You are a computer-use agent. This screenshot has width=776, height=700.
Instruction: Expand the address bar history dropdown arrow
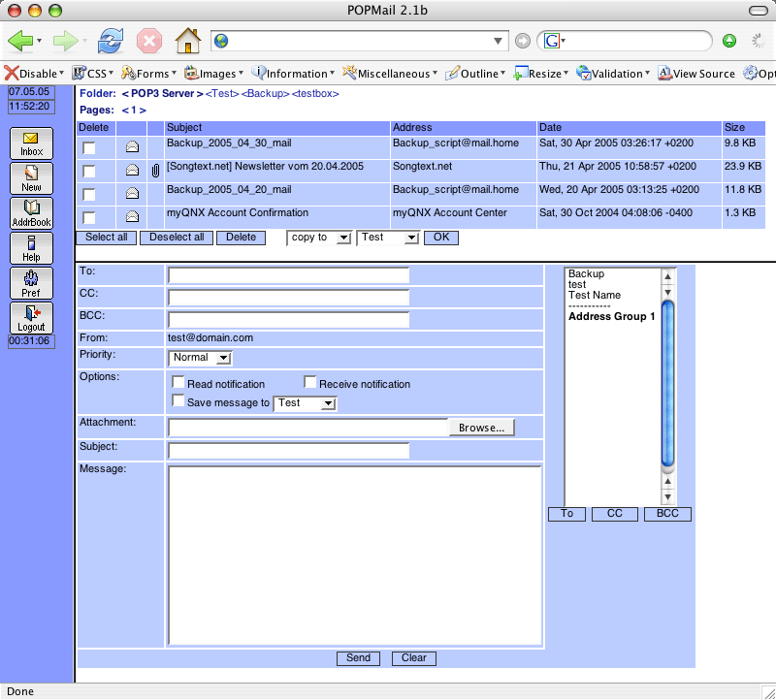[498, 41]
